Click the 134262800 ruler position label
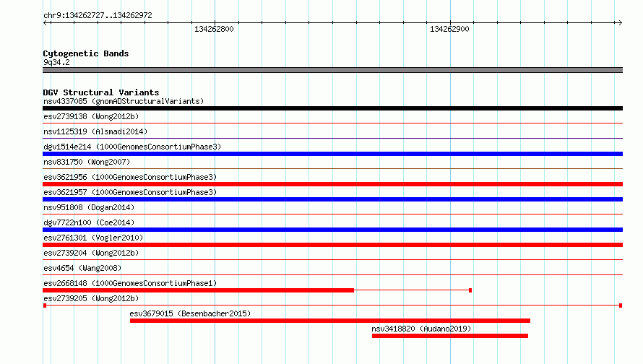This screenshot has height=364, width=643. click(x=214, y=29)
